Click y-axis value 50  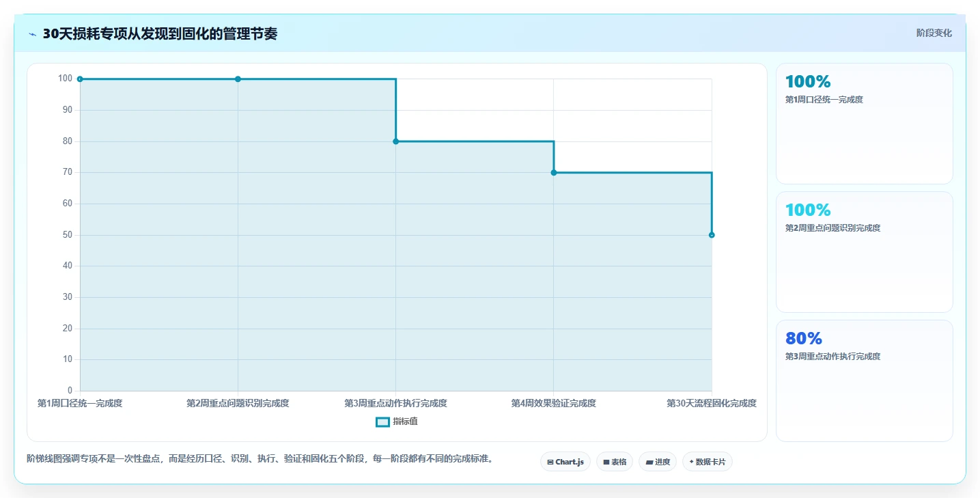[67, 235]
